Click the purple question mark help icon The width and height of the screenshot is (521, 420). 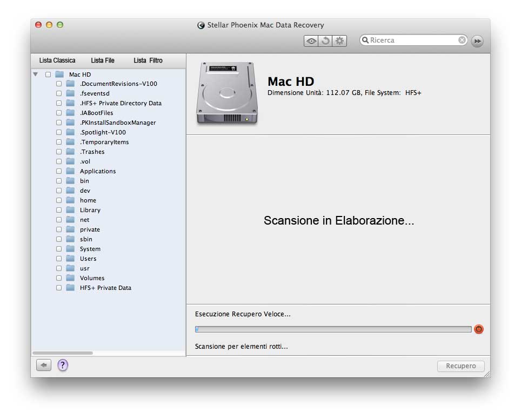point(63,365)
